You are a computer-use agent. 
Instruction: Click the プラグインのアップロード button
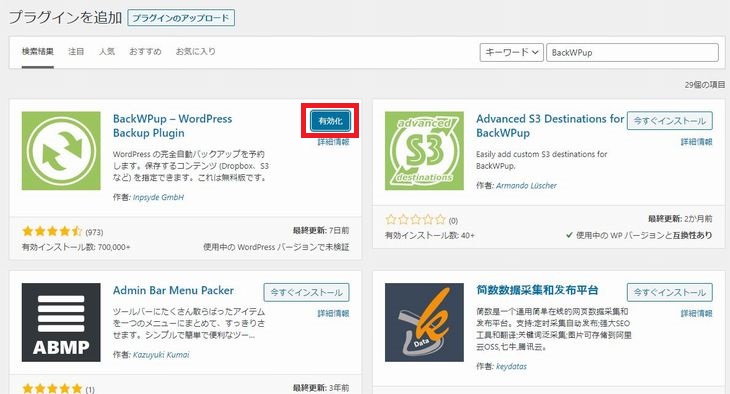pos(181,18)
